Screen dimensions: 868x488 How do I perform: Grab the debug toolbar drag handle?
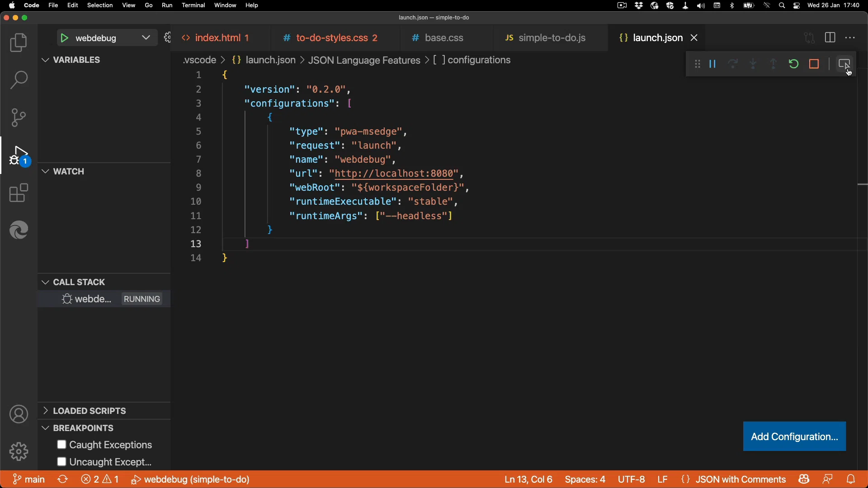pos(698,64)
